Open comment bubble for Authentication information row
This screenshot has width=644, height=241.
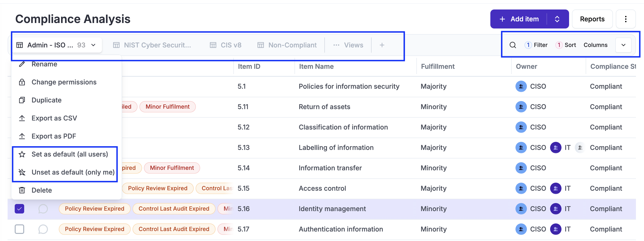(43, 229)
